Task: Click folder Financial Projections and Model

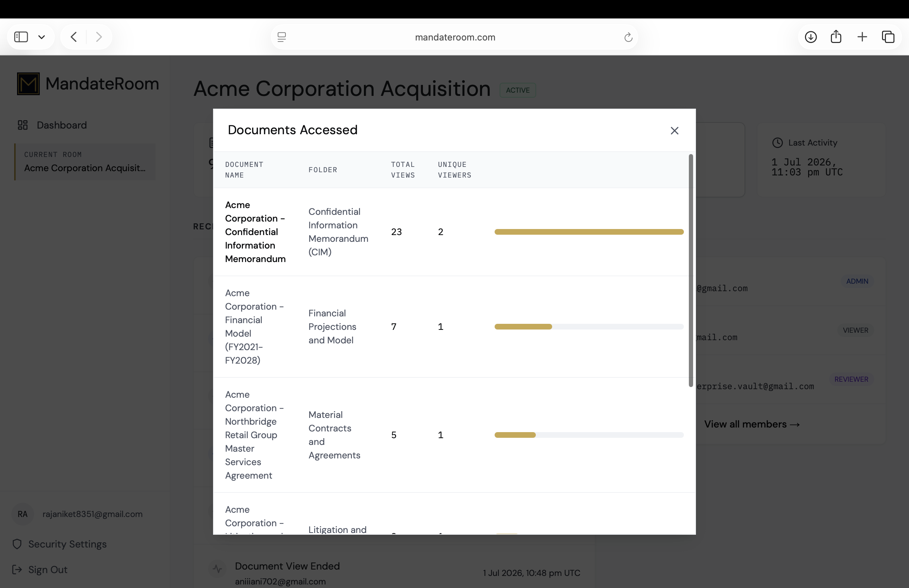Action: [x=332, y=326]
